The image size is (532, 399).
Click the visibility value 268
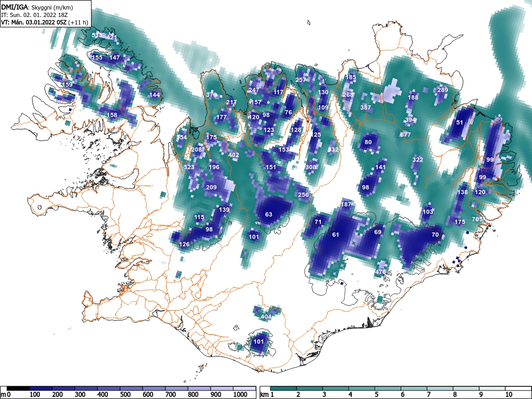[348, 95]
